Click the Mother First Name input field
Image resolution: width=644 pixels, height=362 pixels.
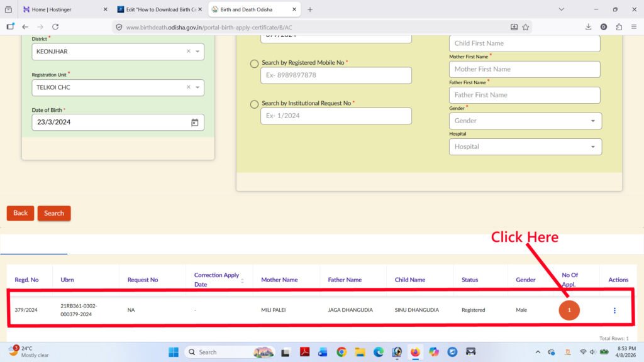coord(524,69)
